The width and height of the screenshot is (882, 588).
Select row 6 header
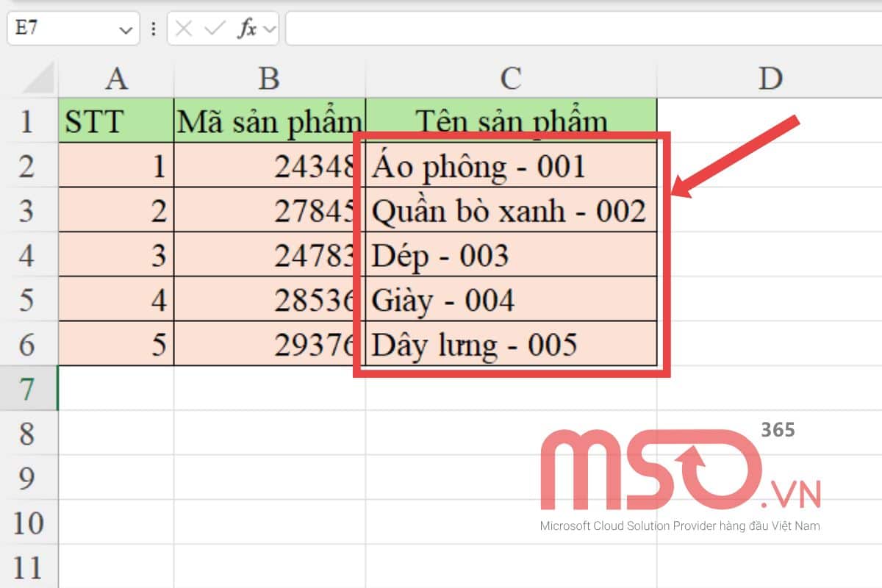(29, 344)
